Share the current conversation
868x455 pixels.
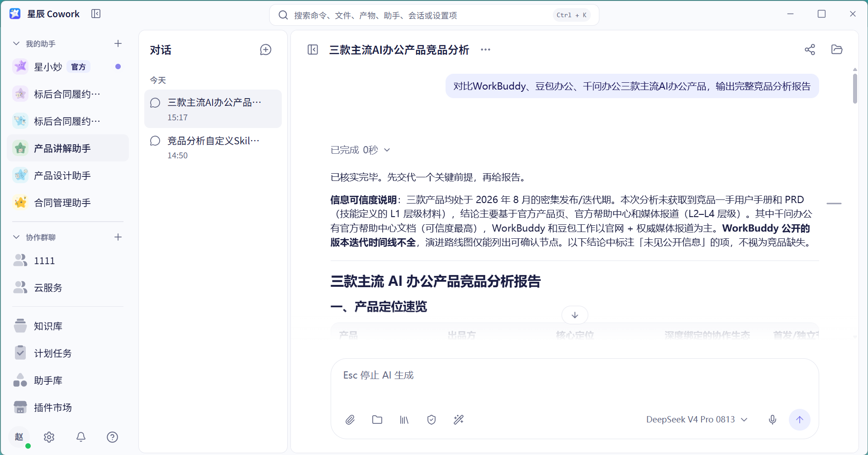810,50
